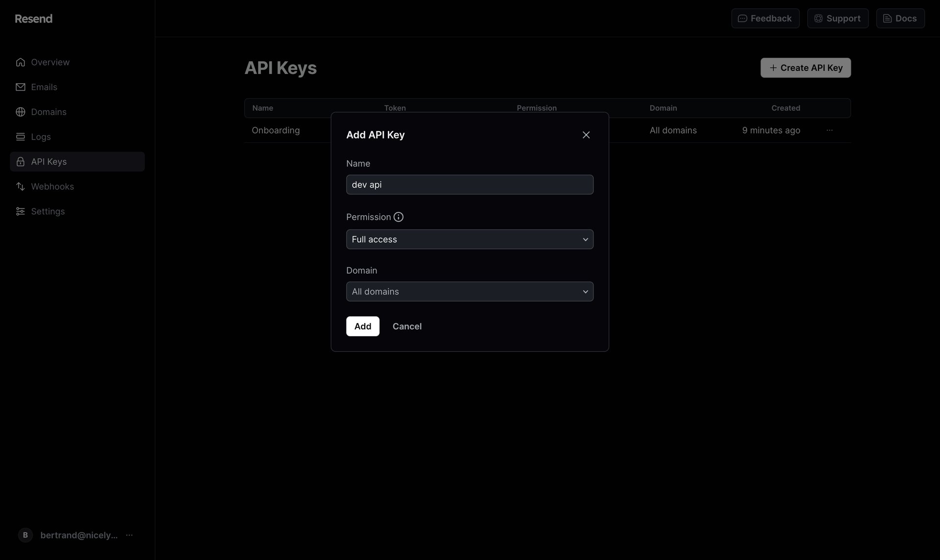Click the Name field containing dev api
This screenshot has width=940, height=560.
pos(470,185)
